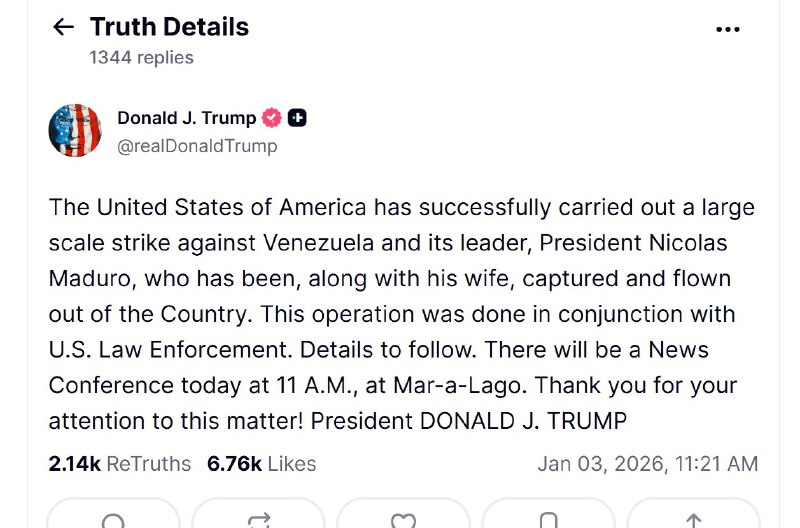
Task: Open the three-dot more options menu
Action: tap(728, 29)
